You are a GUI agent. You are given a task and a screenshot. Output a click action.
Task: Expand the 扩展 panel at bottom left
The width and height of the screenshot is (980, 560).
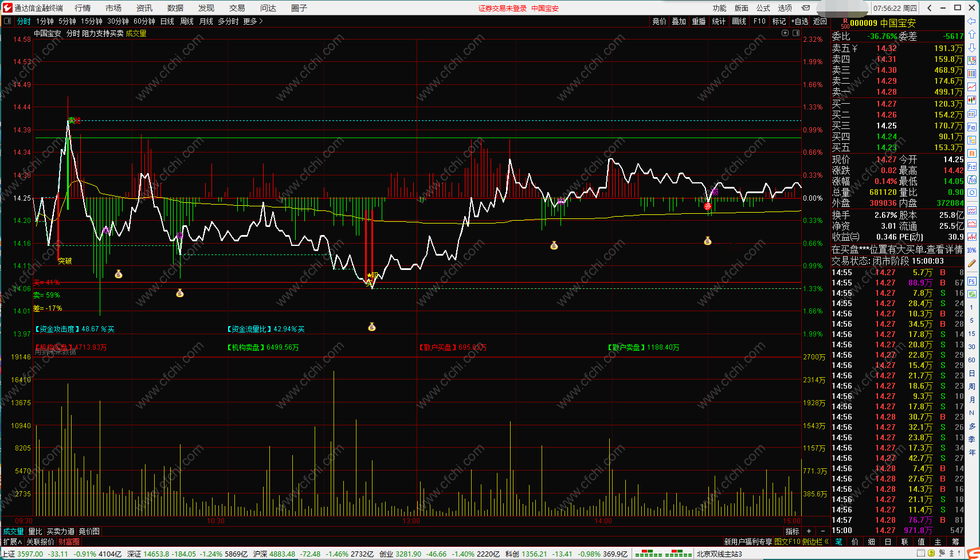coord(13,542)
